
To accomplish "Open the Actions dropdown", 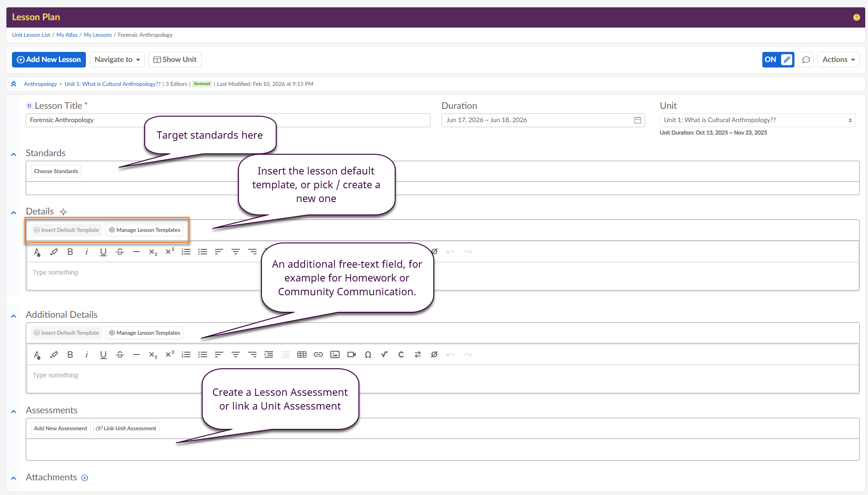I will tap(838, 60).
